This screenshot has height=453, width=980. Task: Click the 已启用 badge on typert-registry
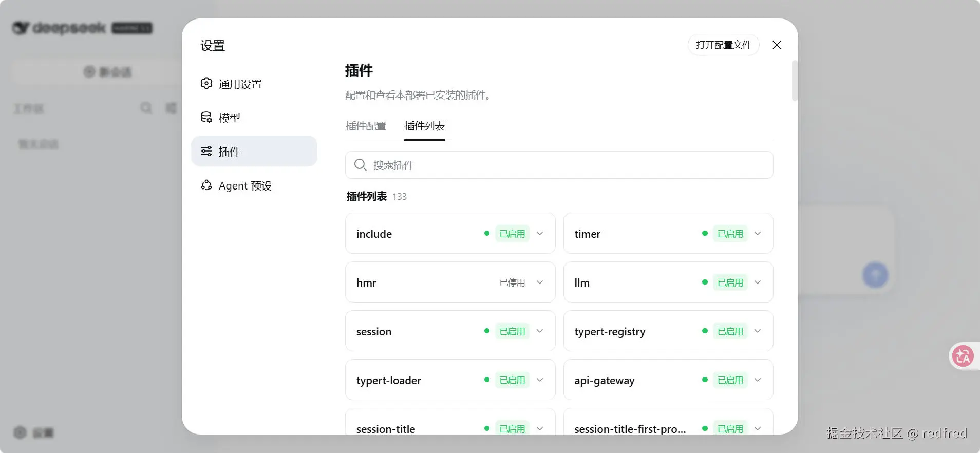click(x=730, y=331)
